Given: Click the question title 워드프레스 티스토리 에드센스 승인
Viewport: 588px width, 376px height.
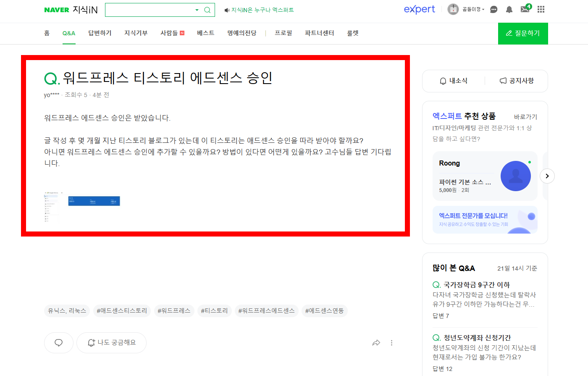Looking at the screenshot, I should click(168, 78).
